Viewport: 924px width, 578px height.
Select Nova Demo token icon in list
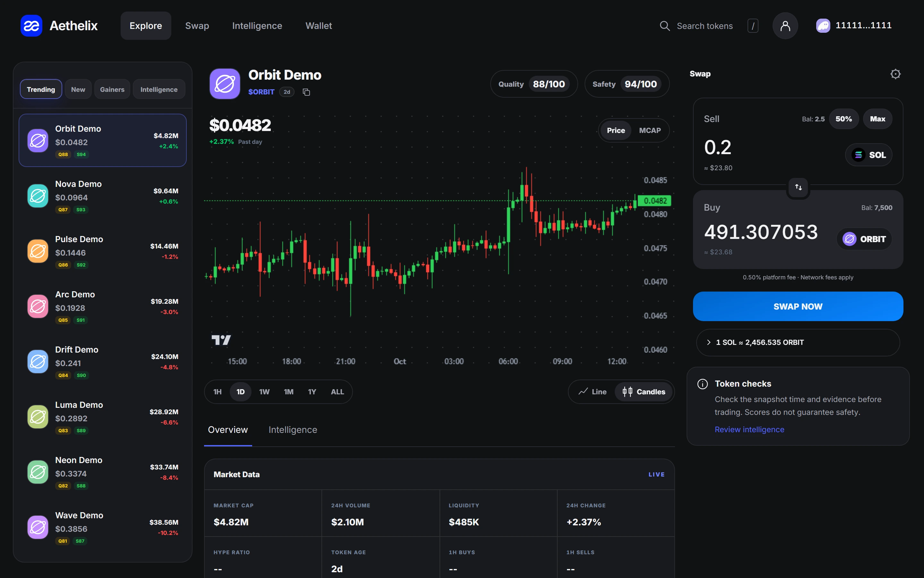tap(38, 196)
